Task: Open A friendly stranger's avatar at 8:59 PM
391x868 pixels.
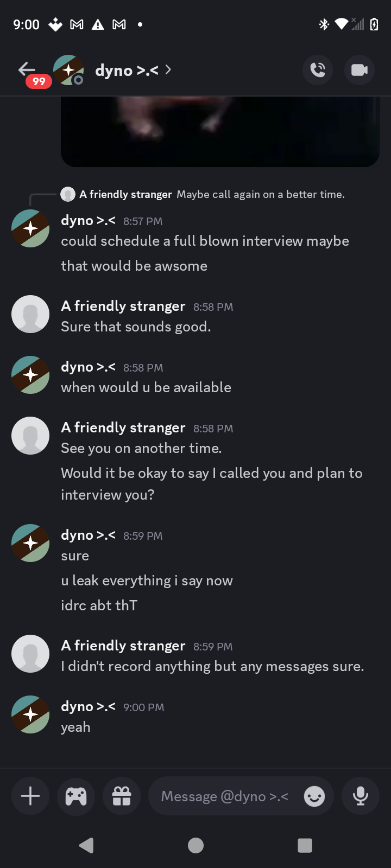Action: [30, 654]
